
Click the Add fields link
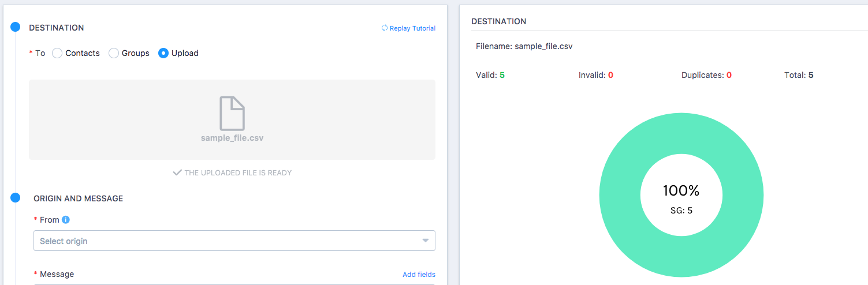(x=419, y=274)
